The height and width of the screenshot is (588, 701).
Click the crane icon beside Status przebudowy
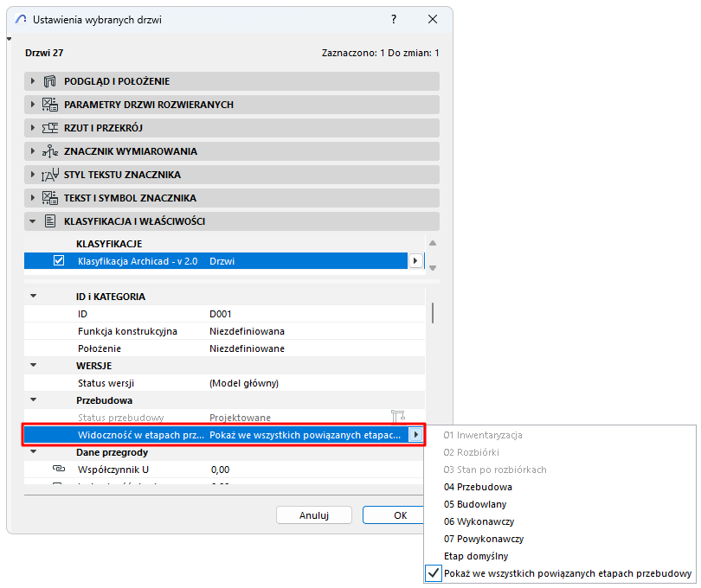397,417
